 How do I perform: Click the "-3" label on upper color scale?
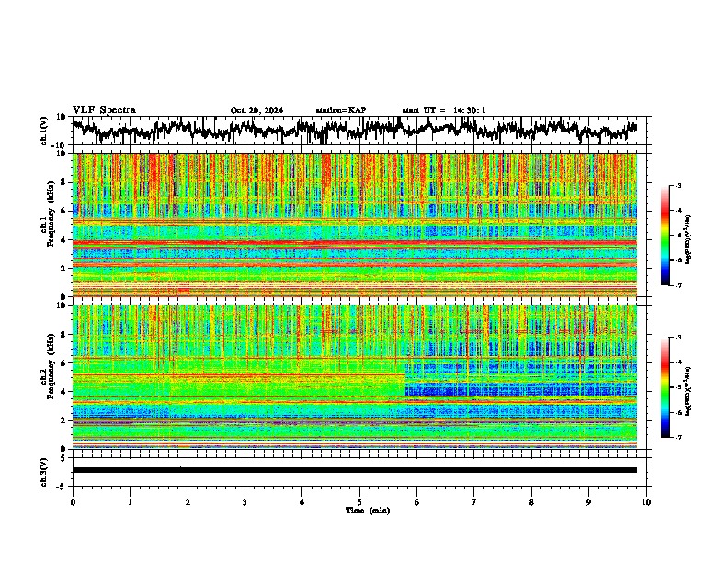[678, 185]
